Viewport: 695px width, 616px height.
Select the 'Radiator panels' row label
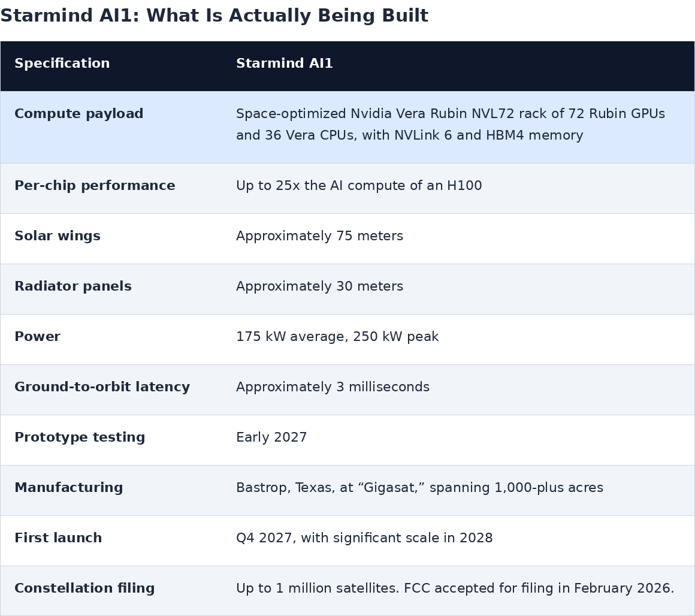[x=73, y=286]
